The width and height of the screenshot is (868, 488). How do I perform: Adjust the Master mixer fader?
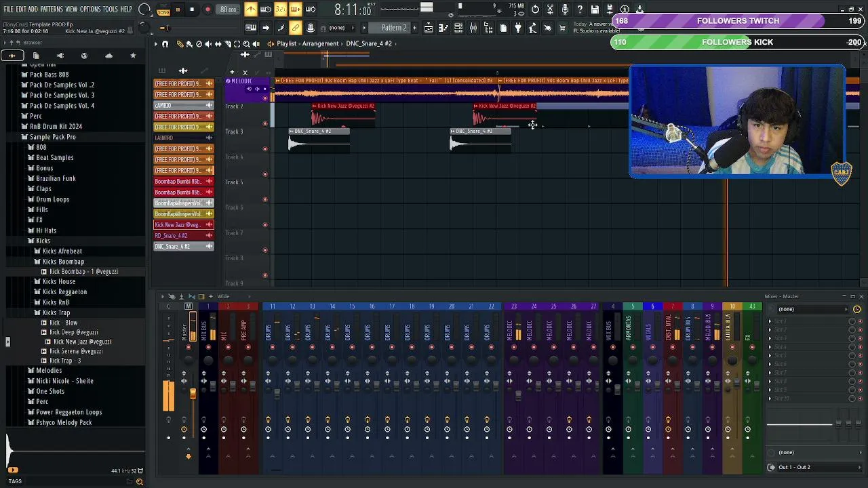[x=193, y=393]
